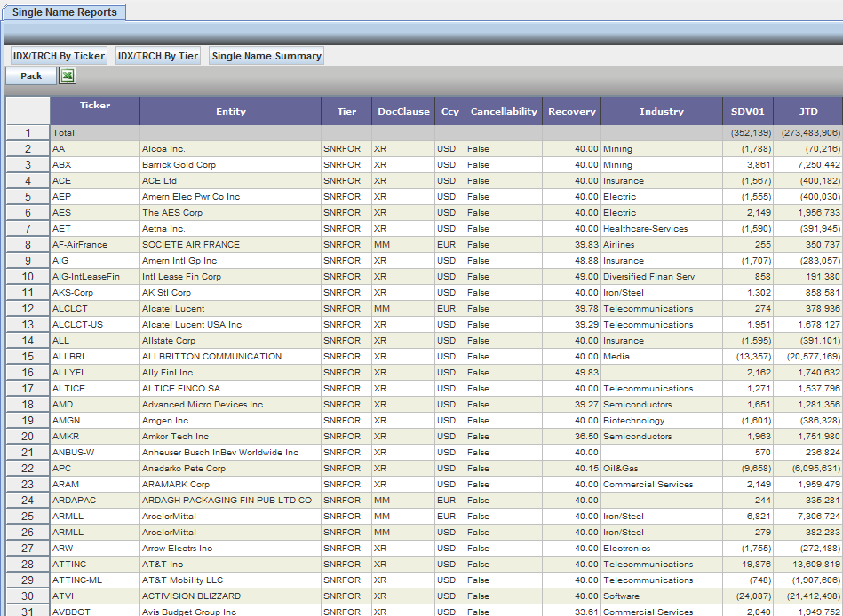Sort by the Entity column header
The height and width of the screenshot is (616, 843).
pos(231,111)
